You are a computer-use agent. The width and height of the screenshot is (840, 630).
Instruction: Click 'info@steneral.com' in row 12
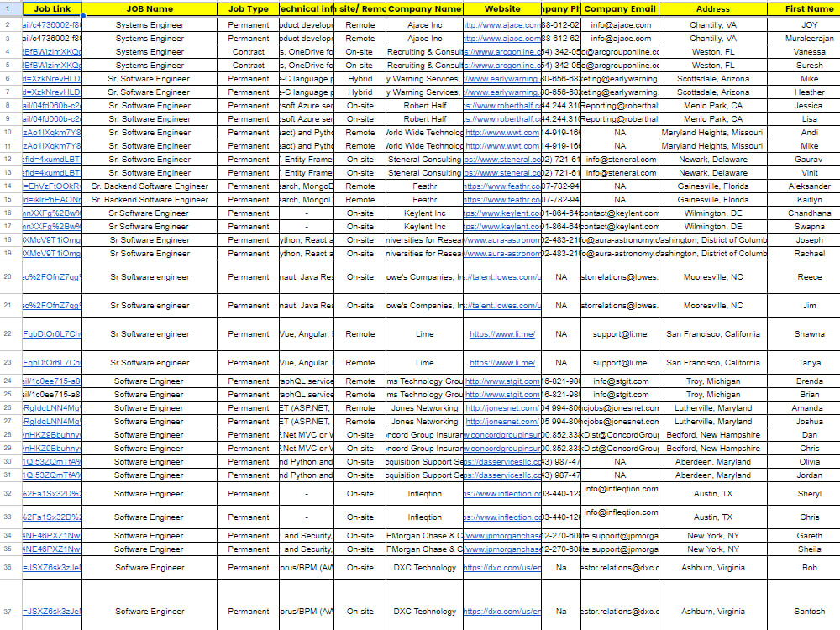(x=620, y=160)
